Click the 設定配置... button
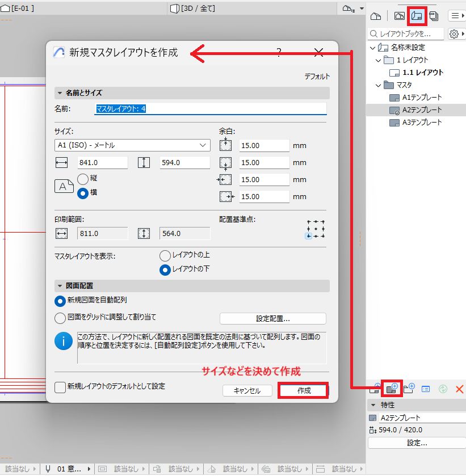Screen dimensions: 466x476 (273, 319)
